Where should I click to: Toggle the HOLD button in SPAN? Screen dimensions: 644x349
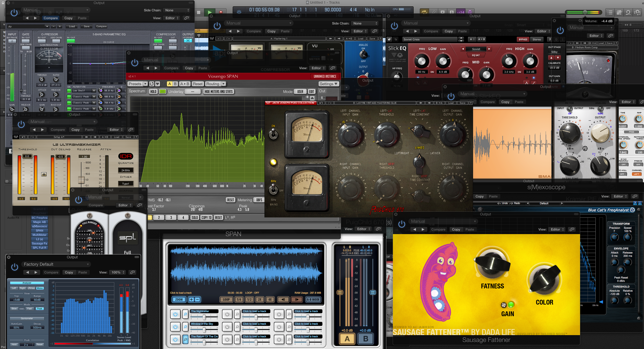point(153,92)
